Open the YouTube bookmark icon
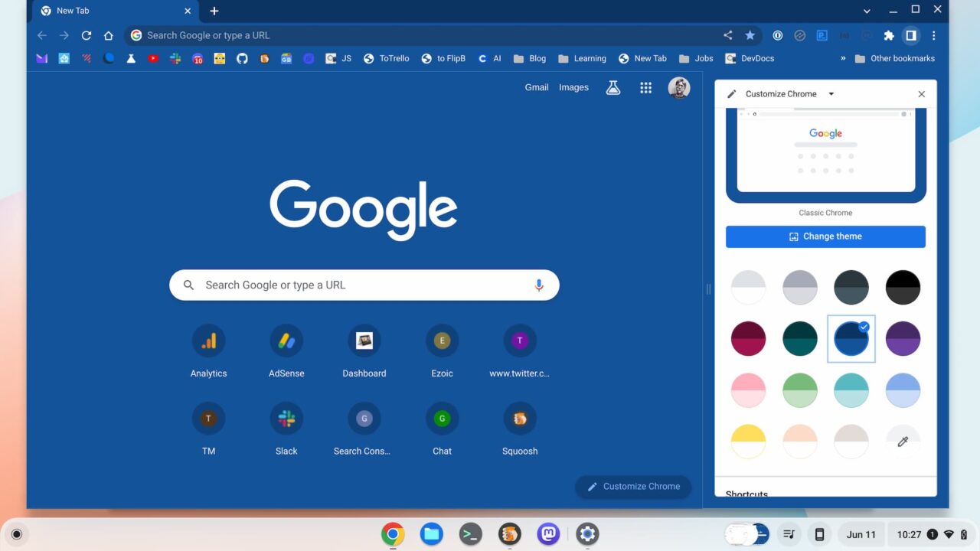This screenshot has width=980, height=551. (153, 58)
